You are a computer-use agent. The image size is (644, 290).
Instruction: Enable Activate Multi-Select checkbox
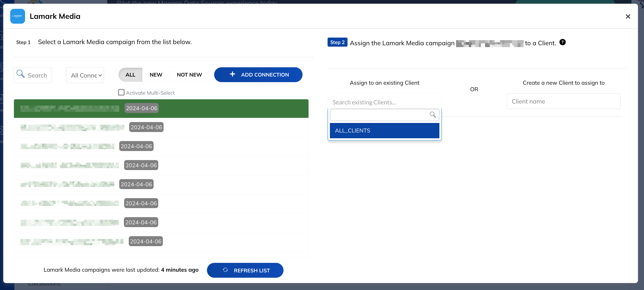point(121,93)
